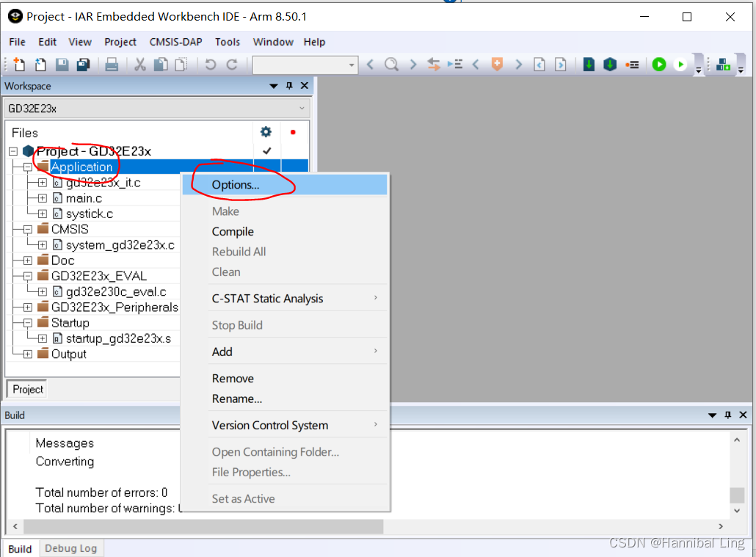
Task: Choose Remove in the context menu
Action: point(285,379)
